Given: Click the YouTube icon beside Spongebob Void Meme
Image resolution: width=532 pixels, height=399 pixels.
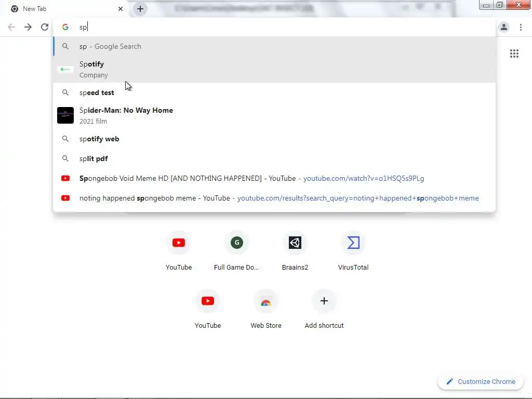Looking at the screenshot, I should click(x=65, y=178).
